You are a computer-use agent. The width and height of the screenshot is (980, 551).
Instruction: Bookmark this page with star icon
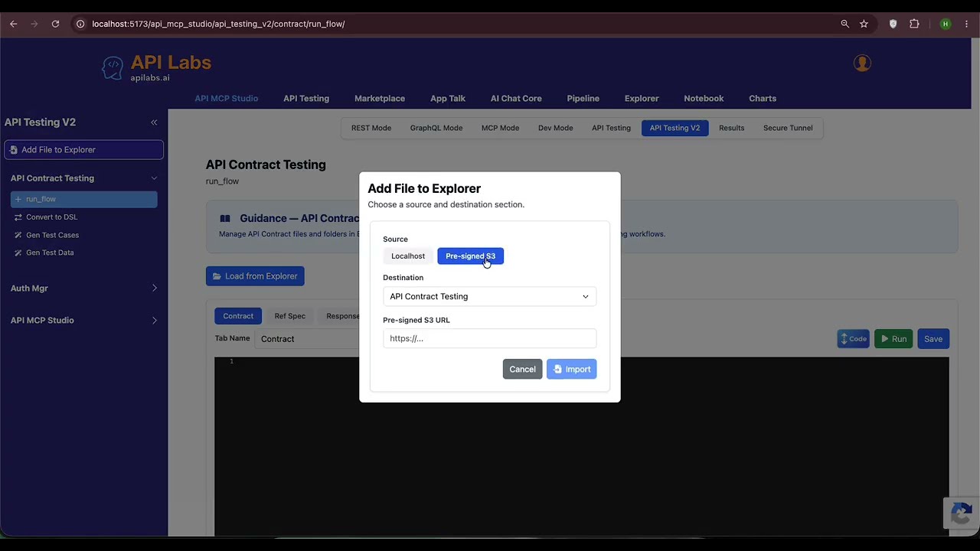[864, 24]
